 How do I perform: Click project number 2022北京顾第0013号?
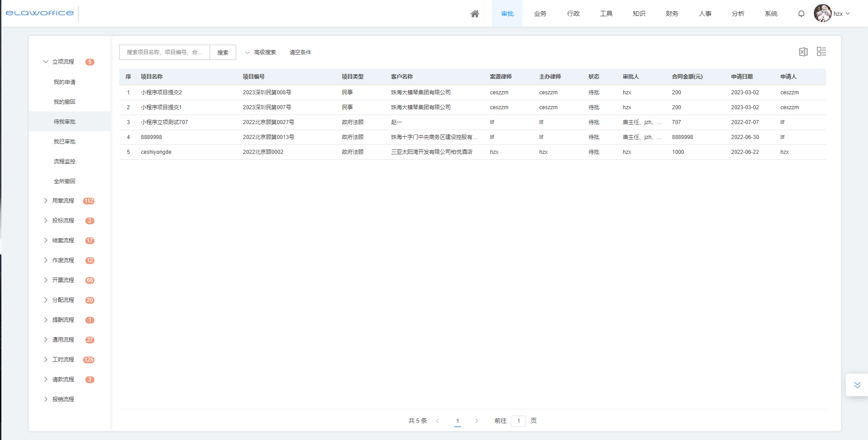268,137
